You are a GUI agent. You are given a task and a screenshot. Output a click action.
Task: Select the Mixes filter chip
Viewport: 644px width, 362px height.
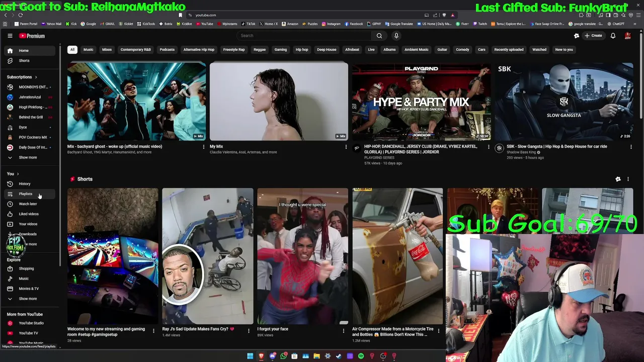coord(107,49)
